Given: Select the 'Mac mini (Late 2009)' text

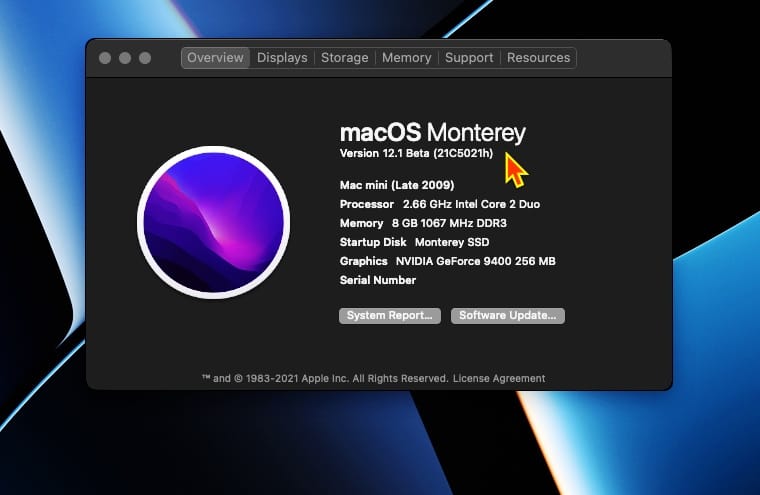Looking at the screenshot, I should [x=397, y=185].
